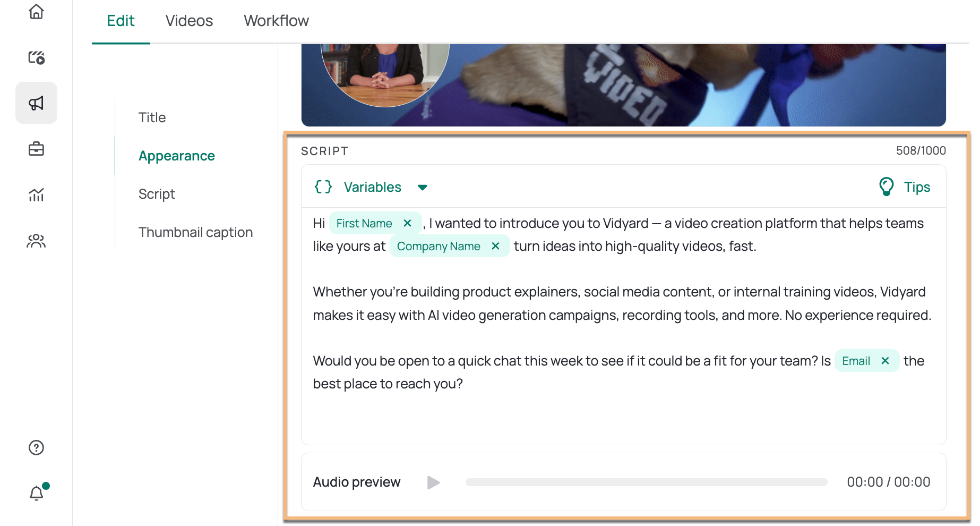
Task: Click the Variables label button
Action: pyautogui.click(x=373, y=187)
